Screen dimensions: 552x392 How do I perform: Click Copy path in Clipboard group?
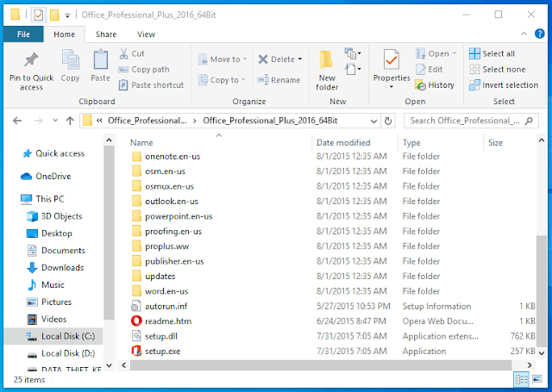[144, 69]
